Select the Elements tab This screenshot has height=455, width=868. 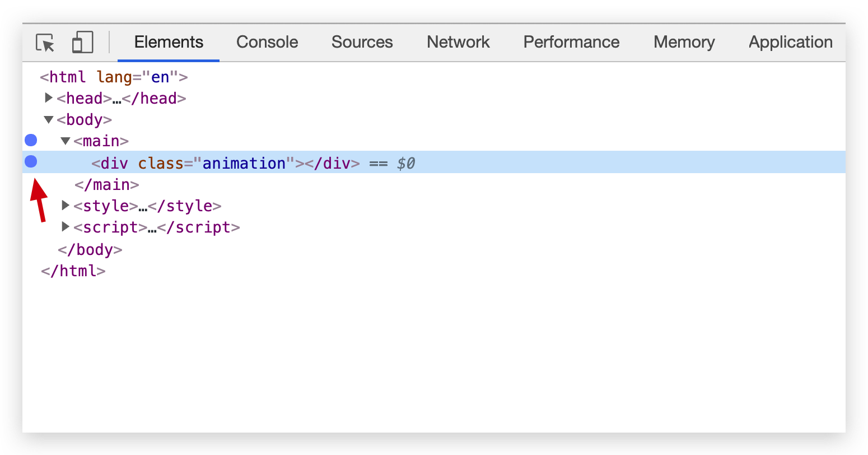(x=169, y=43)
